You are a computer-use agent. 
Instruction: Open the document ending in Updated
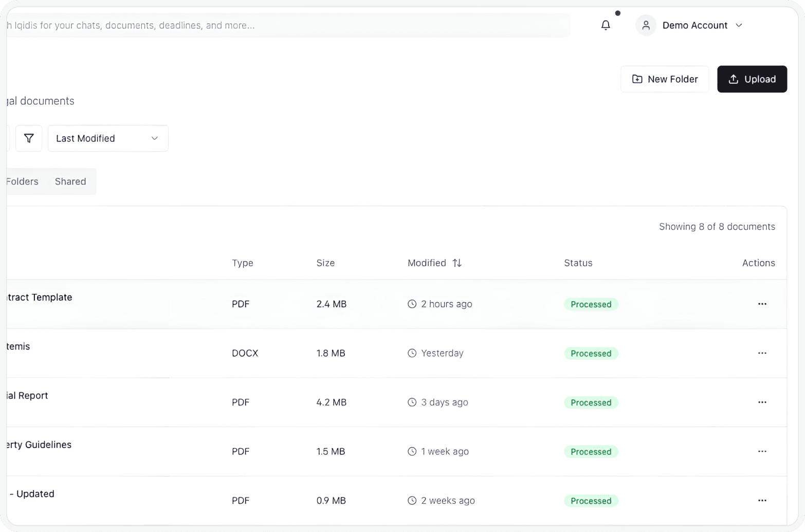[32, 493]
